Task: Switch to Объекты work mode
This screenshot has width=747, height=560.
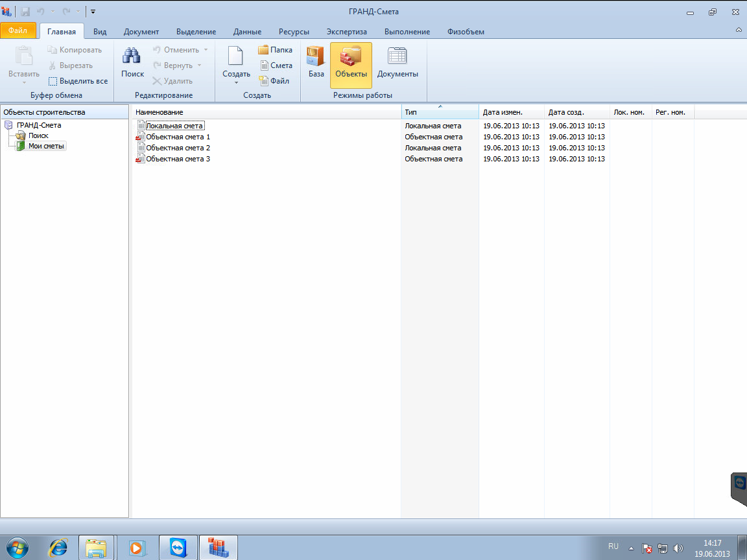Action: tap(351, 64)
